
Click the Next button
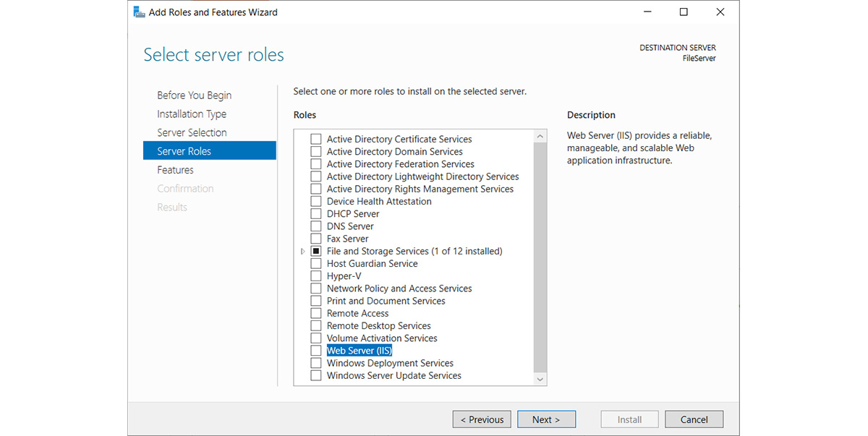(x=546, y=419)
